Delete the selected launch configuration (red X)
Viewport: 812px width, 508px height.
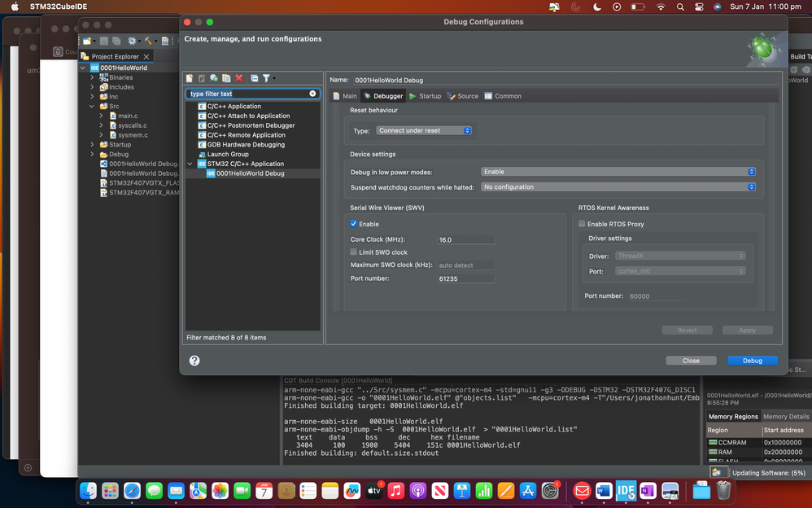238,78
